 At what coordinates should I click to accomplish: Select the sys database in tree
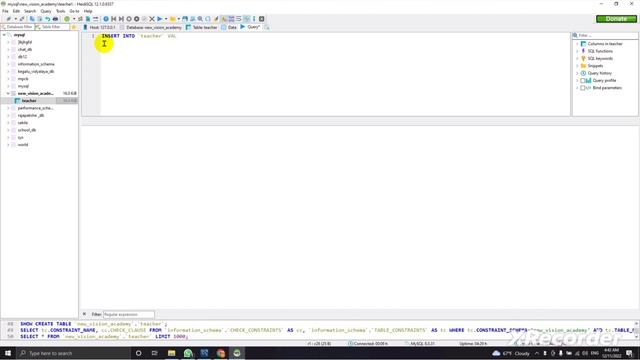click(20, 137)
